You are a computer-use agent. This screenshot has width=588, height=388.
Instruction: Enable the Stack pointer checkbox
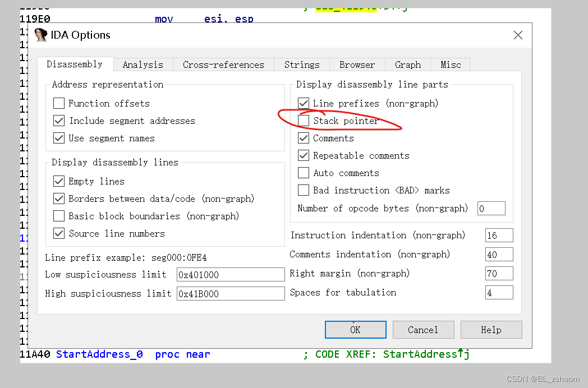point(304,121)
